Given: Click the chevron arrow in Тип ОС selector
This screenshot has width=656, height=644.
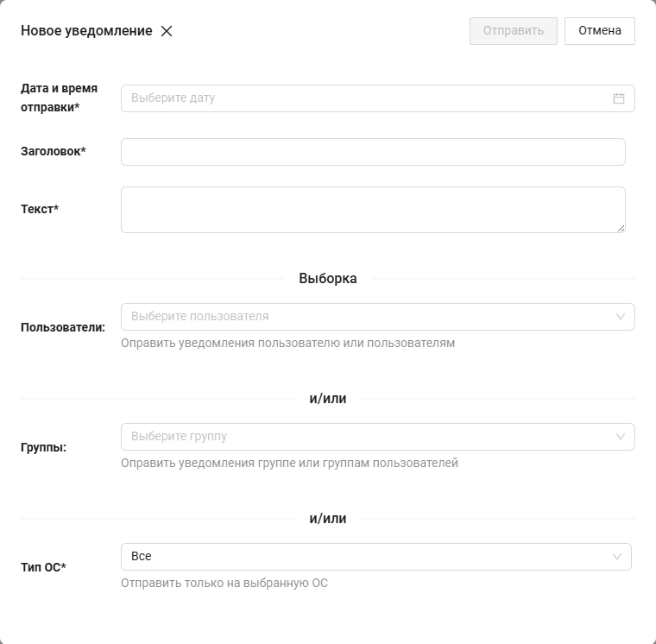Looking at the screenshot, I should [616, 557].
